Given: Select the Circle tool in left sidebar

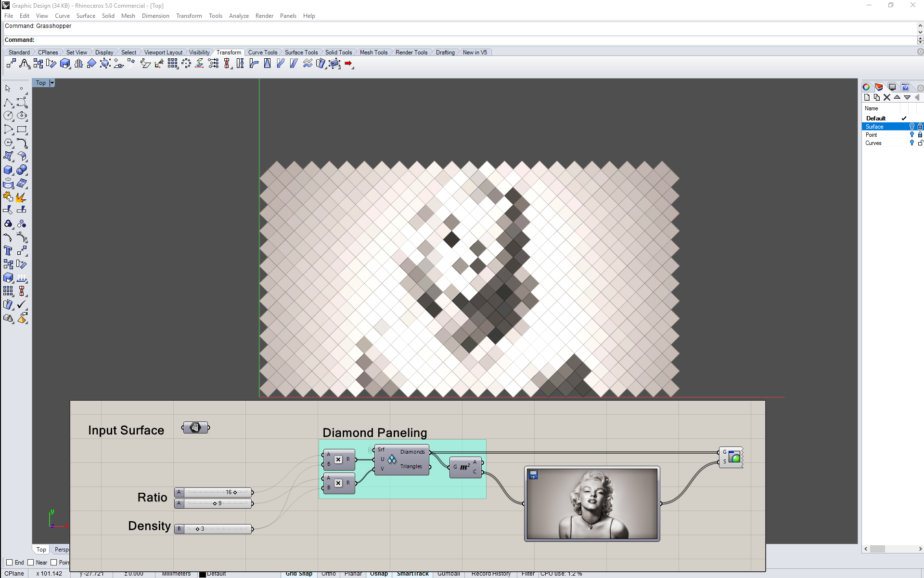Looking at the screenshot, I should pyautogui.click(x=8, y=116).
